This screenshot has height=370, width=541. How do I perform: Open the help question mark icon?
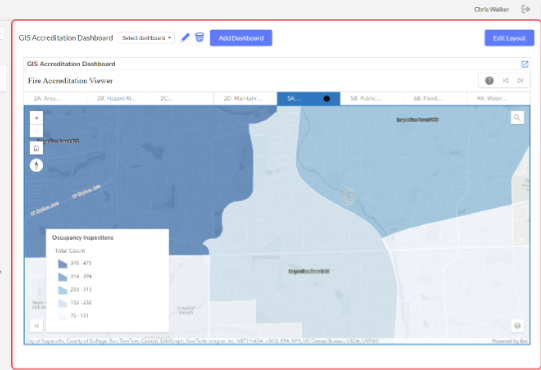pyautogui.click(x=489, y=80)
